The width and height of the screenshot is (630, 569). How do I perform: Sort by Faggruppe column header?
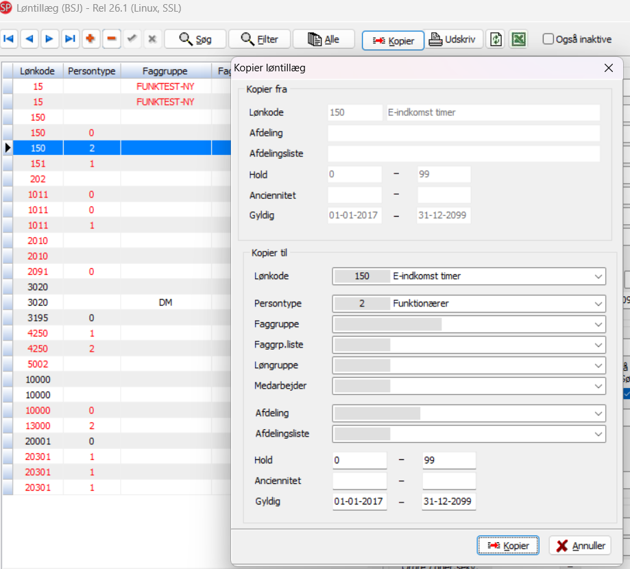(x=165, y=71)
